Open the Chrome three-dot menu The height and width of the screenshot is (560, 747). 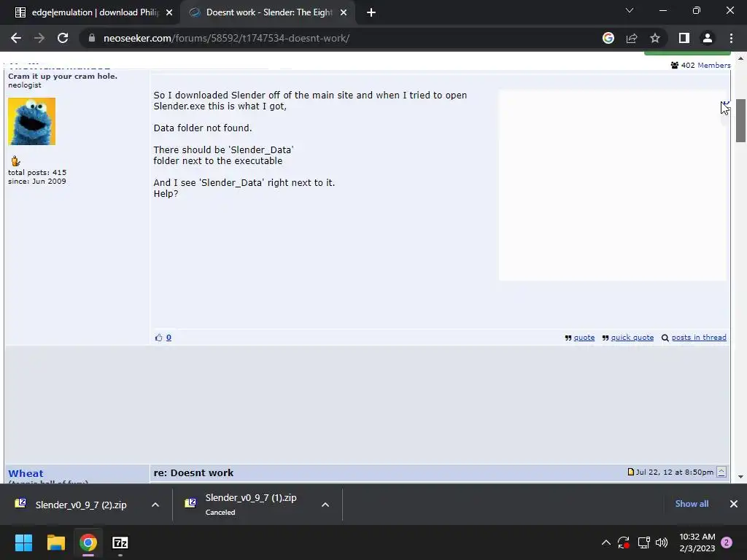[731, 38]
